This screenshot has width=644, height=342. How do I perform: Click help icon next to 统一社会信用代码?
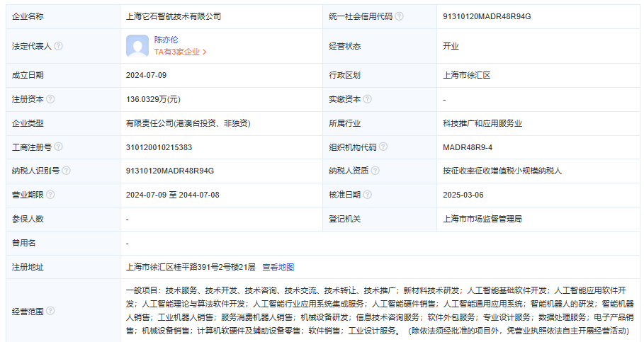tap(399, 16)
